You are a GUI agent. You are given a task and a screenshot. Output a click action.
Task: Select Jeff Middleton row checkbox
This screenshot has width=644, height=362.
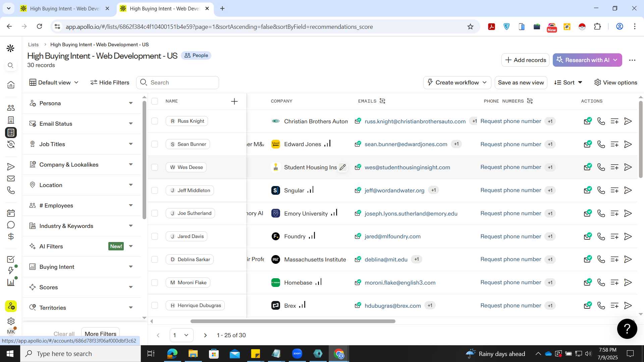155,190
